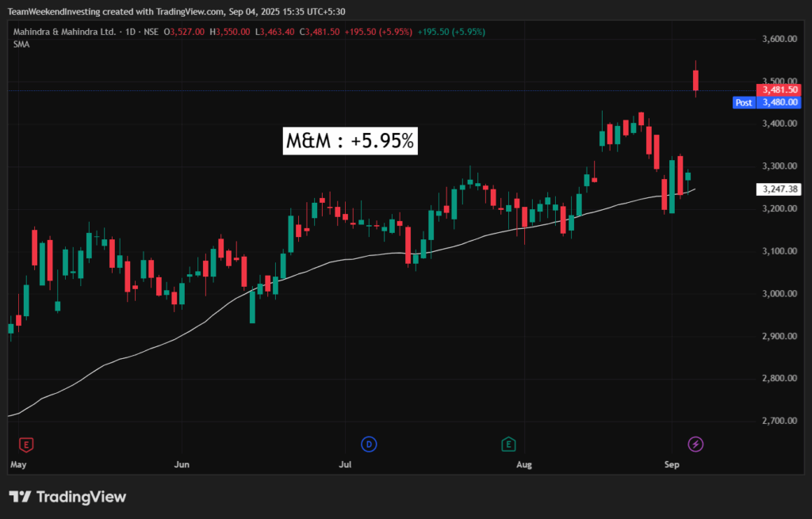Click the blue dividend D marker in July

point(369,444)
